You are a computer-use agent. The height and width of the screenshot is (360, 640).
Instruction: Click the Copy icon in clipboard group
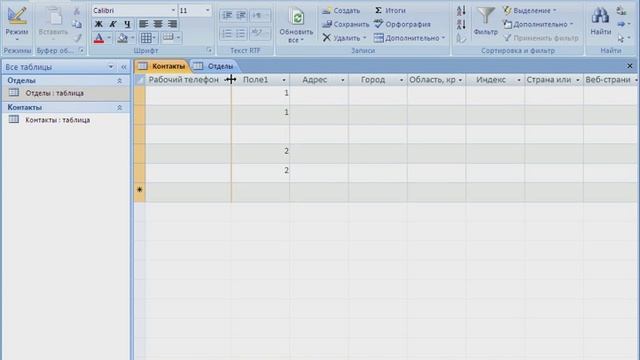pos(77,24)
